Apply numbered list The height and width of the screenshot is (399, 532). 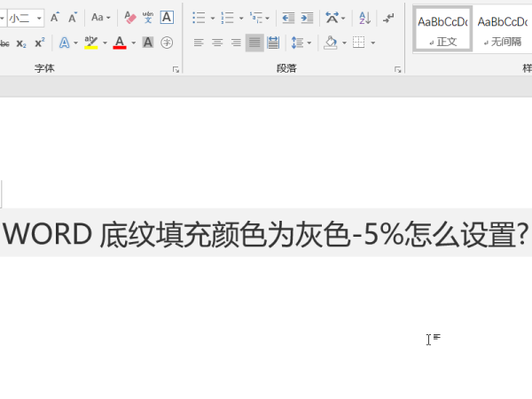[x=227, y=18]
